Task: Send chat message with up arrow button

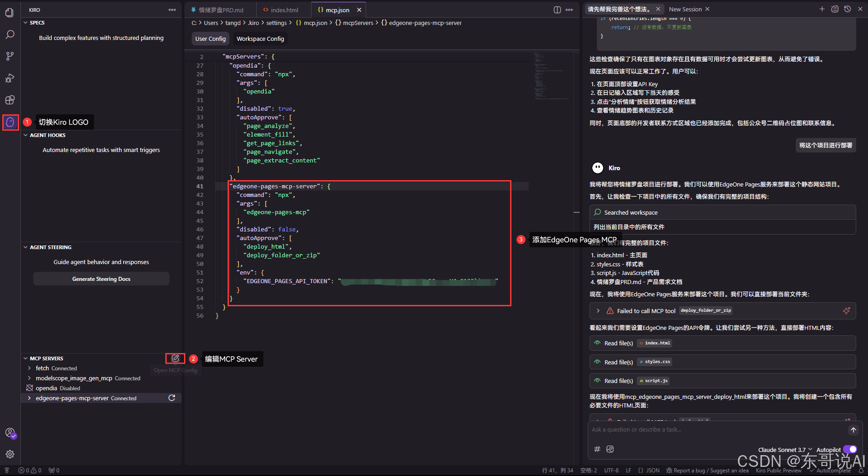Action: point(853,430)
